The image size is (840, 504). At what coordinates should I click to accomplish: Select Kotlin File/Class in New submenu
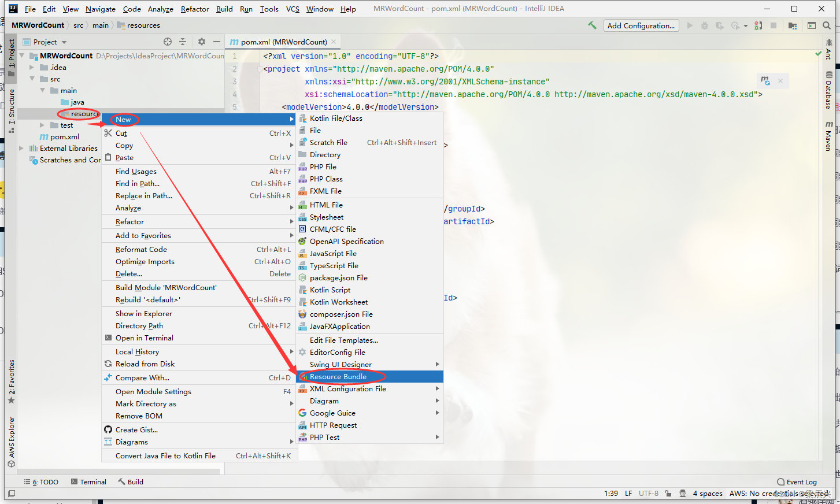[369, 118]
